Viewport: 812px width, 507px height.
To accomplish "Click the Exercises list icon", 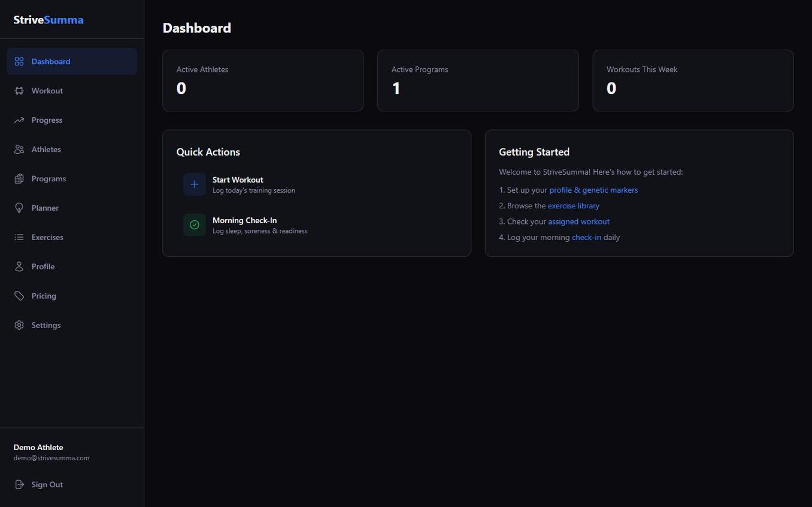I will [x=19, y=237].
